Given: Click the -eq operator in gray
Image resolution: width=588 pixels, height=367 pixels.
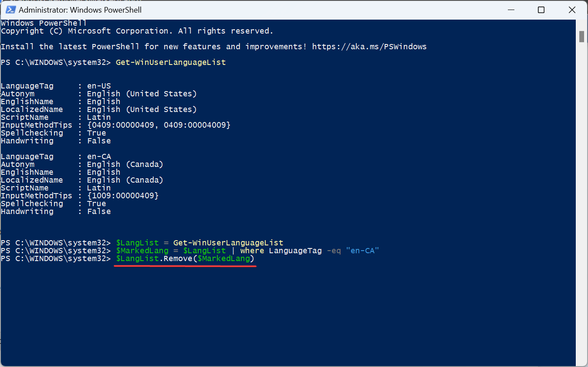Looking at the screenshot, I should 334,250.
